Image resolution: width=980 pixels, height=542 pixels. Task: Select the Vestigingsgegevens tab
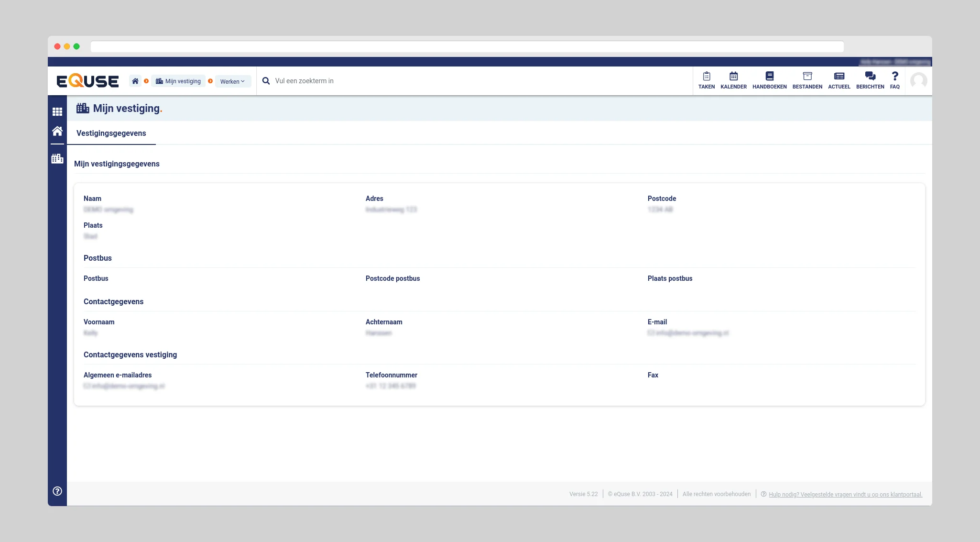click(111, 133)
